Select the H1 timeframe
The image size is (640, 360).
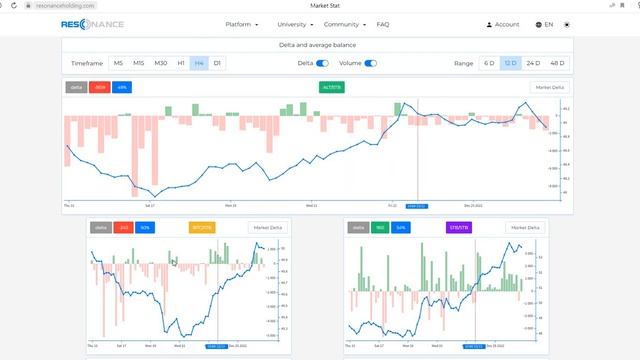[x=181, y=63]
